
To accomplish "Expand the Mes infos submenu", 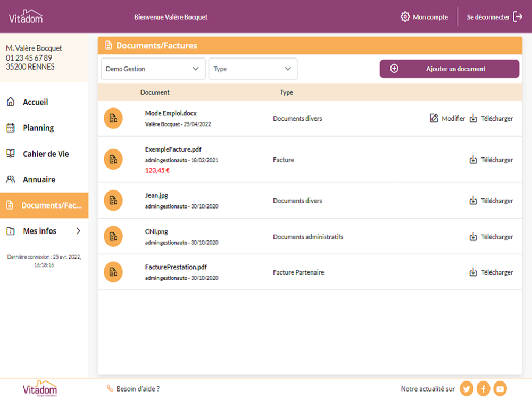I will pyautogui.click(x=78, y=231).
